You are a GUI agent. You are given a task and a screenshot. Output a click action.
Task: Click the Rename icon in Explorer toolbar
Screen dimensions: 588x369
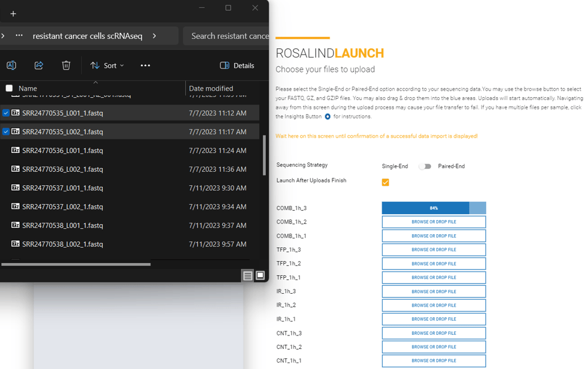click(11, 65)
